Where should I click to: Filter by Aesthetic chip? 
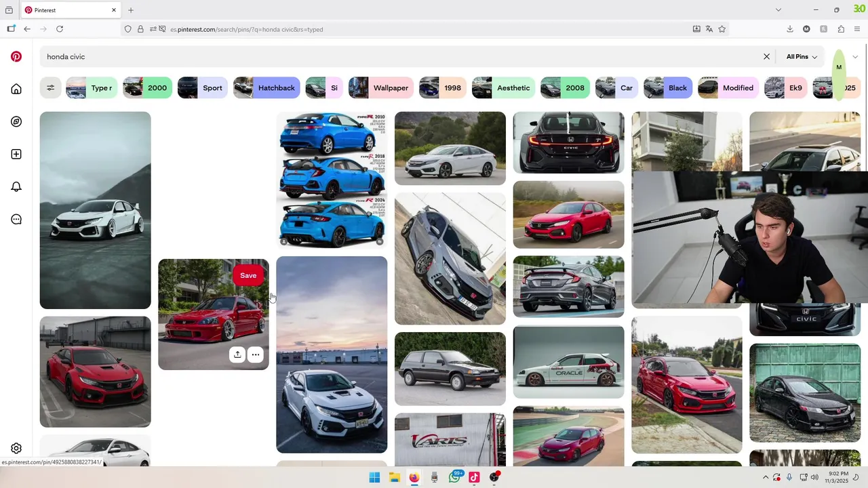coord(504,88)
